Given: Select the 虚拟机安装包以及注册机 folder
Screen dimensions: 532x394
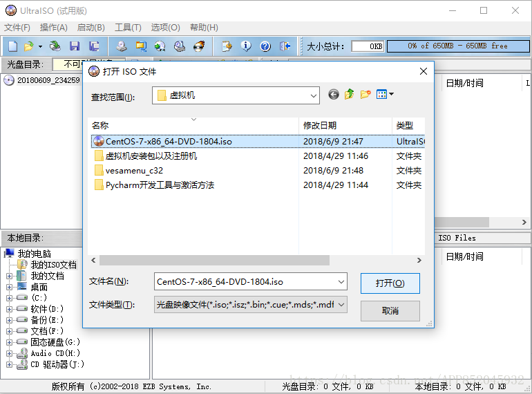Looking at the screenshot, I should [x=151, y=156].
